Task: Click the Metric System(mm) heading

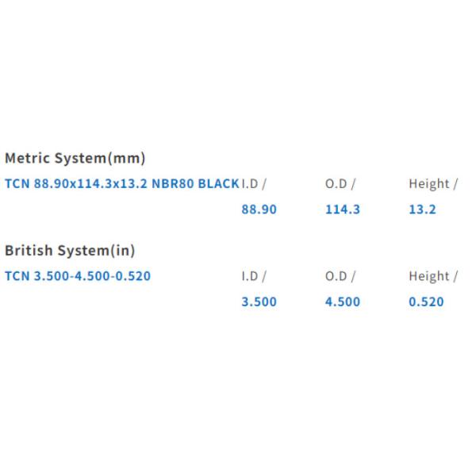Action: (x=75, y=158)
